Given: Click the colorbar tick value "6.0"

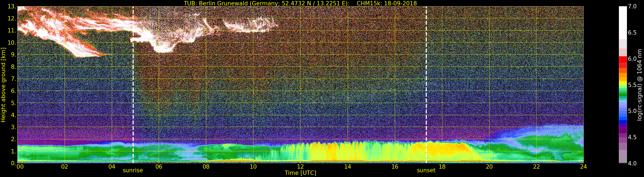Looking at the screenshot, I should [x=632, y=59].
